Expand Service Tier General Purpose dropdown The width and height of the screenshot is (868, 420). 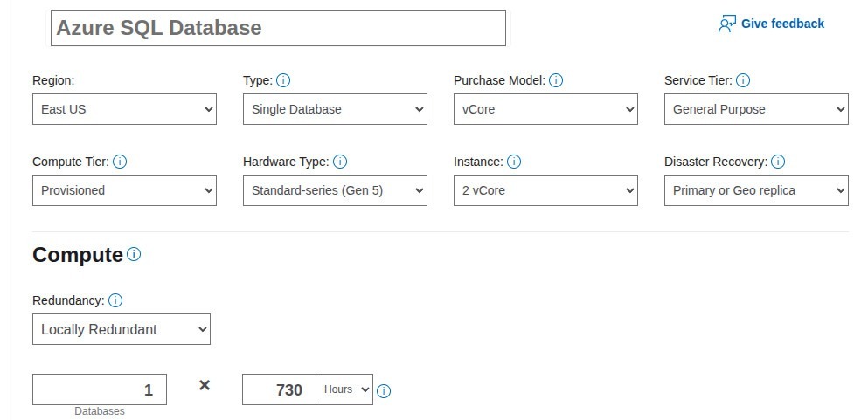756,109
